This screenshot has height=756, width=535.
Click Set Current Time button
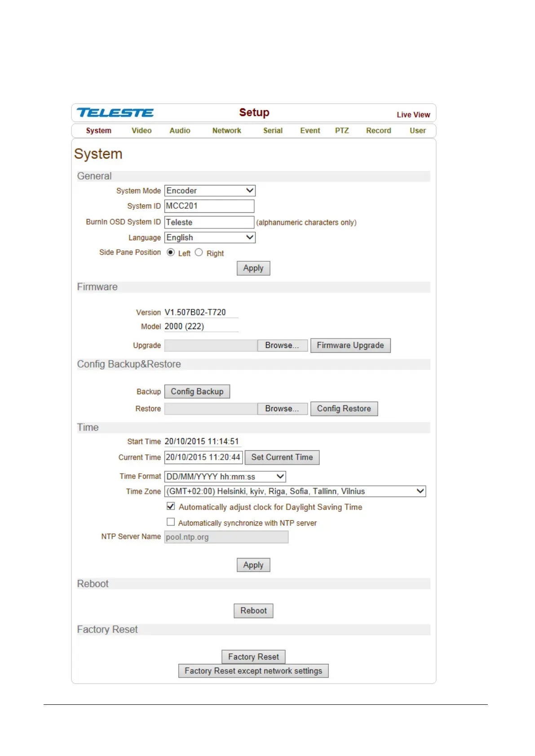tap(282, 457)
